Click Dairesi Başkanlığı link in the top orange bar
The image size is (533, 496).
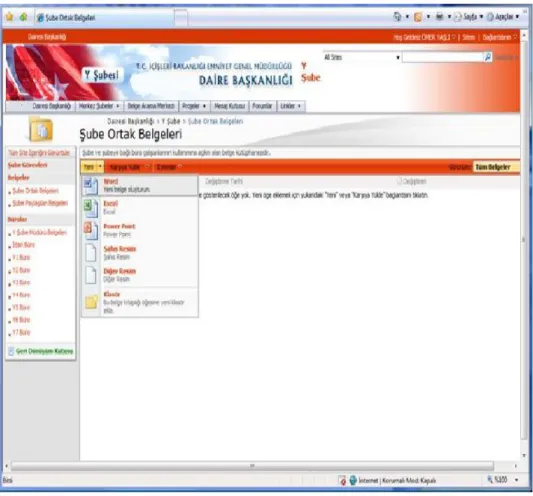(47, 37)
